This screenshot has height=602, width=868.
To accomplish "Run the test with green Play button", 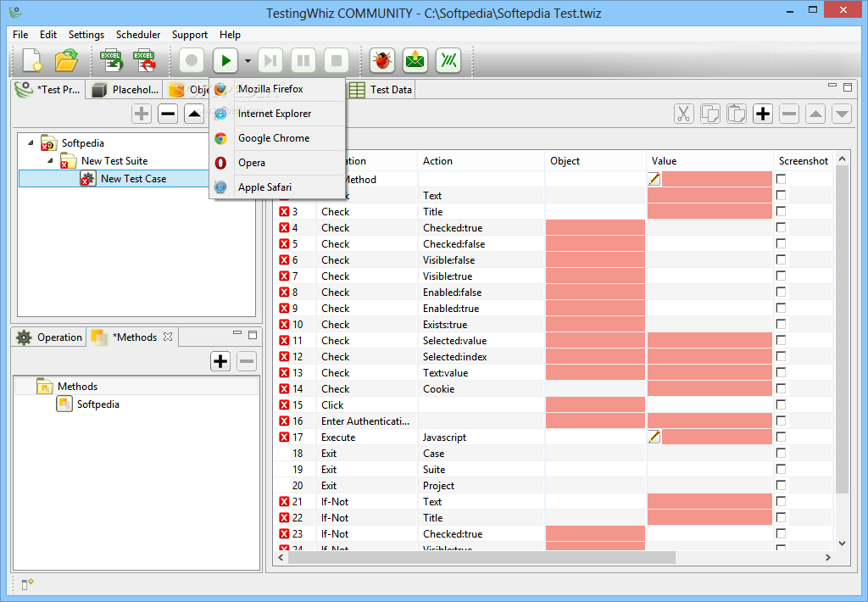I will tap(225, 60).
